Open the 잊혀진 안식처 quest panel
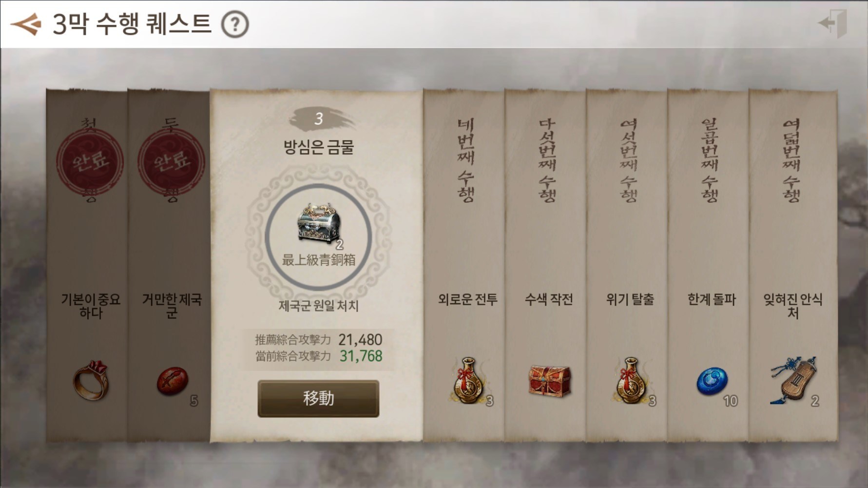This screenshot has width=868, height=488. coord(793,266)
